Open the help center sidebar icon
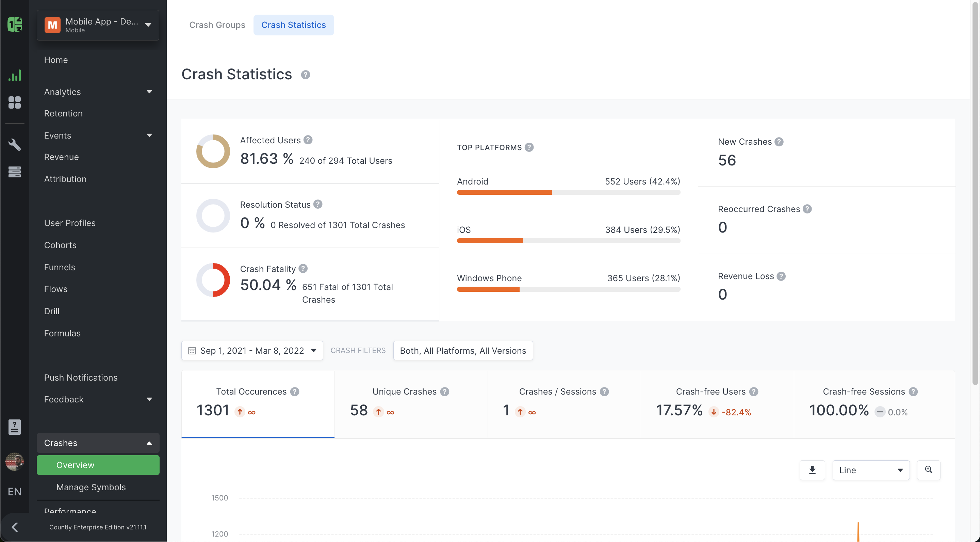Image resolution: width=980 pixels, height=542 pixels. (x=14, y=427)
